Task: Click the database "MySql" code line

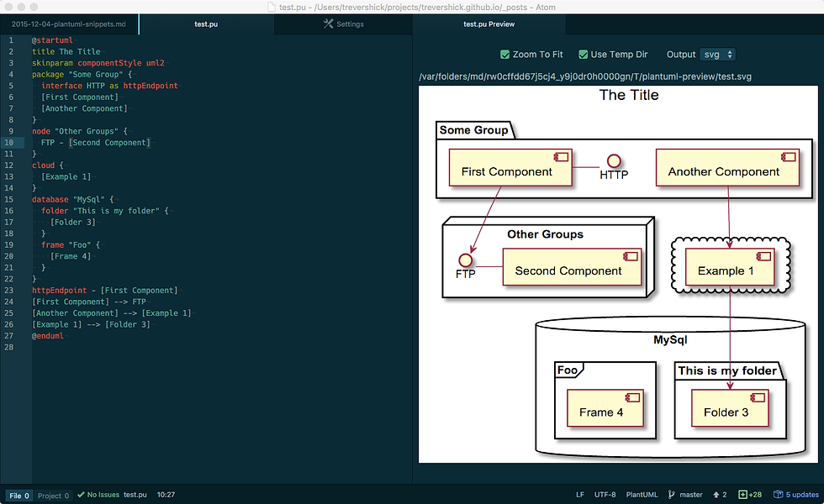Action: tap(72, 200)
